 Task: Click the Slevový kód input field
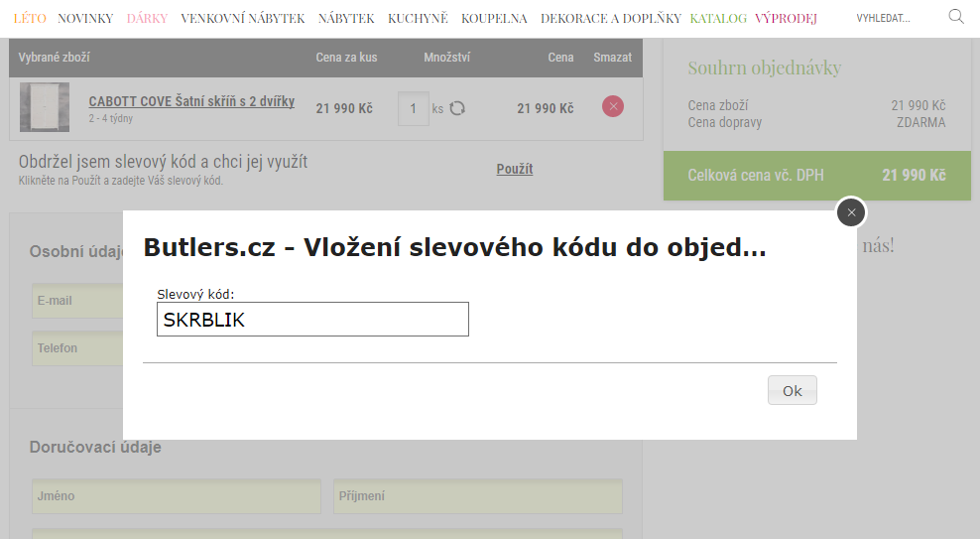pyautogui.click(x=312, y=320)
